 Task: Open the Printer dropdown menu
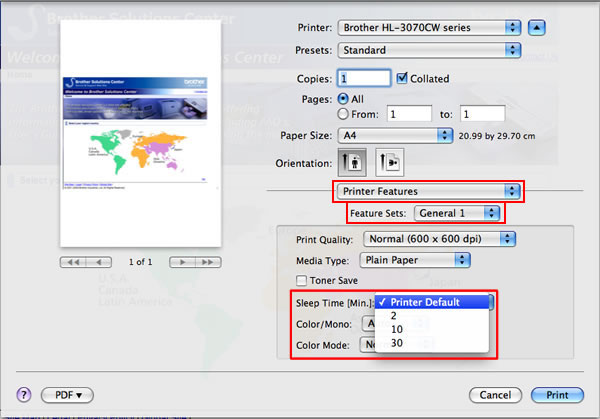[x=429, y=28]
